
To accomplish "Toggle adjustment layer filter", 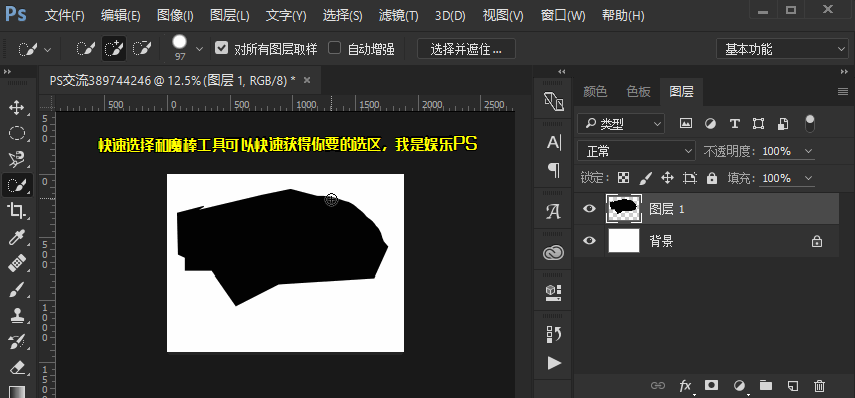I will [x=710, y=123].
